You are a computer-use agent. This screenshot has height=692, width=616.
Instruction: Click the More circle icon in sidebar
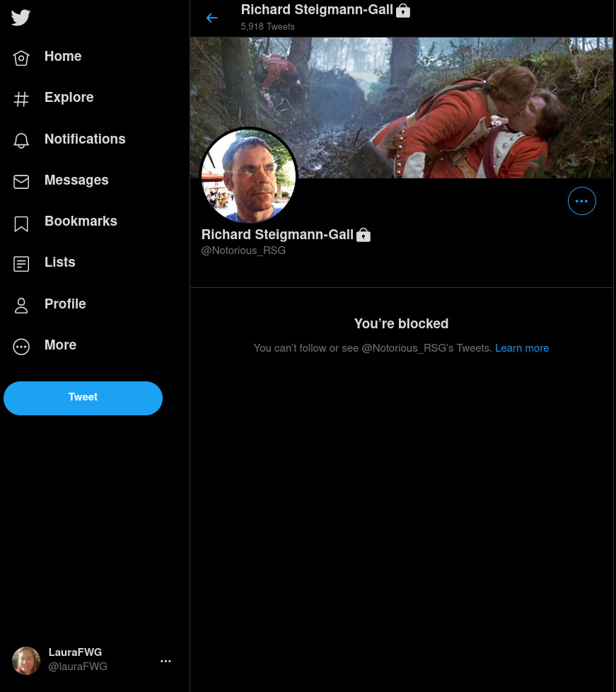[21, 347]
